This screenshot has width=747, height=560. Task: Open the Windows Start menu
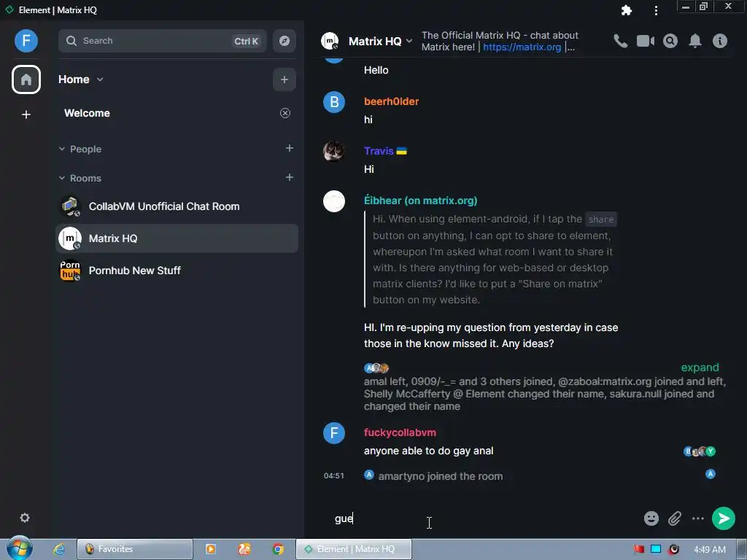pyautogui.click(x=20, y=548)
